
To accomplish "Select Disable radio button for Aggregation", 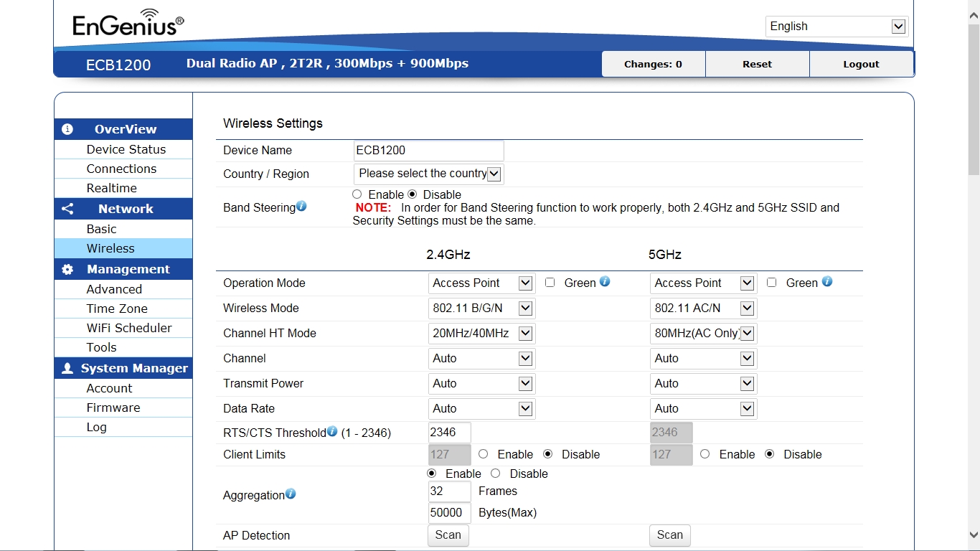I will pyautogui.click(x=496, y=474).
